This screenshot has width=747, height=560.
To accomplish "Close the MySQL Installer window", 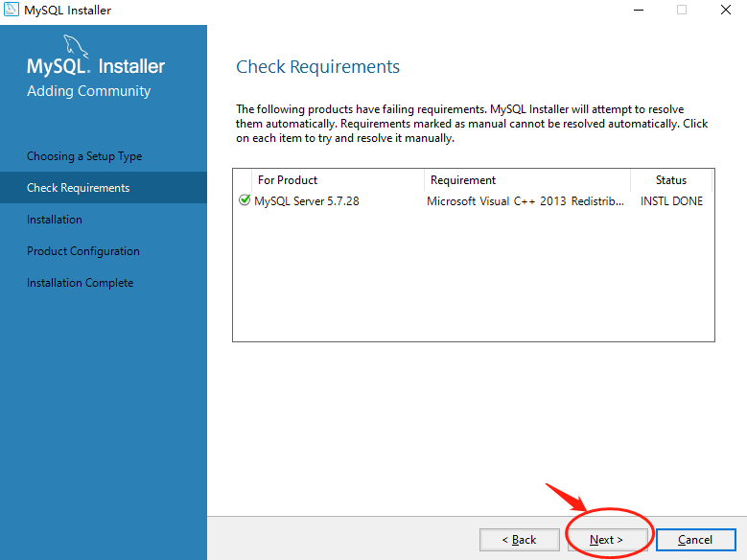I will point(726,10).
